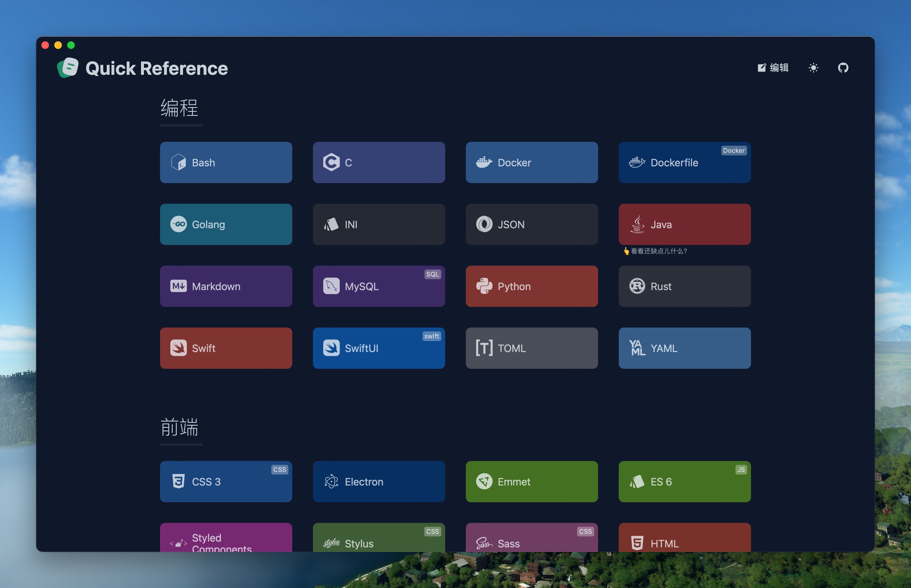Screen dimensions: 911x588
Task: Open the Bash reference card
Action: (x=226, y=162)
